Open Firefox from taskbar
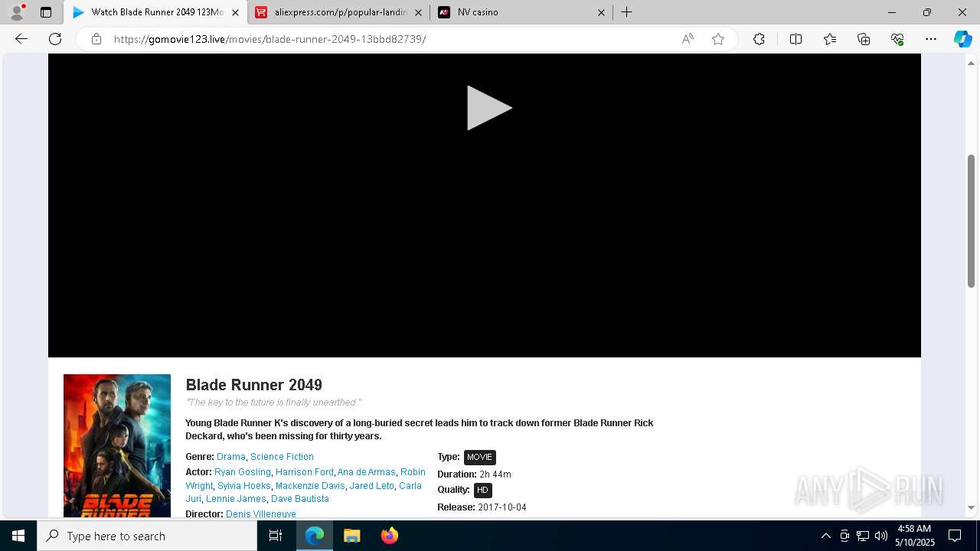980x551 pixels. click(x=389, y=536)
